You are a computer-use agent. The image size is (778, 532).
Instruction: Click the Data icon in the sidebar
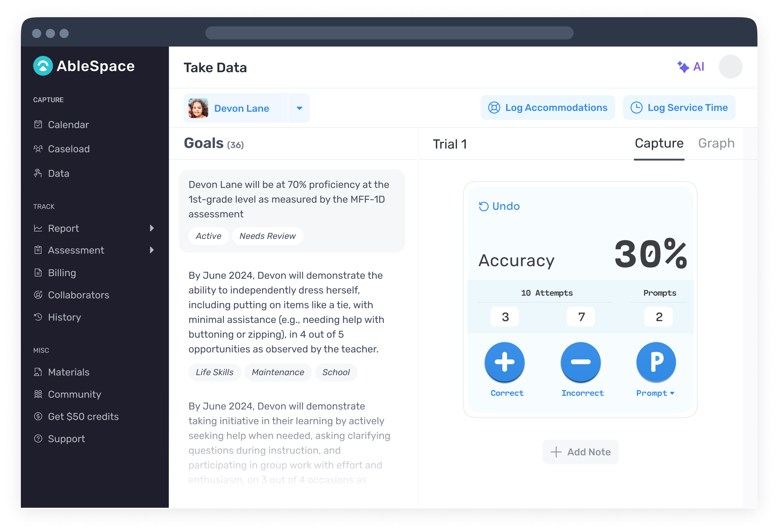tap(38, 173)
